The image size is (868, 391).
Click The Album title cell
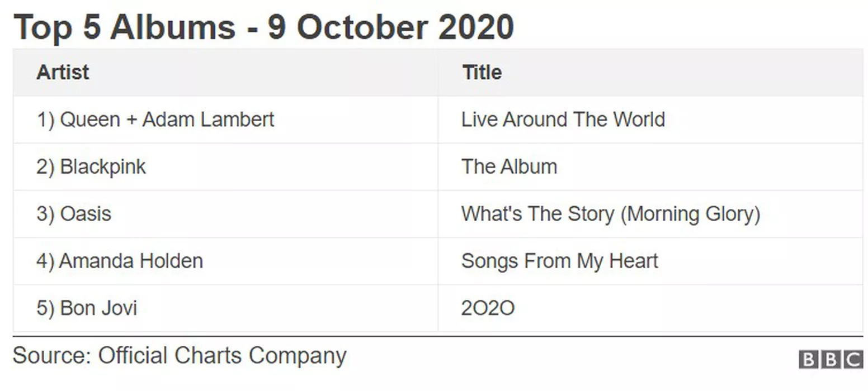[x=509, y=167]
